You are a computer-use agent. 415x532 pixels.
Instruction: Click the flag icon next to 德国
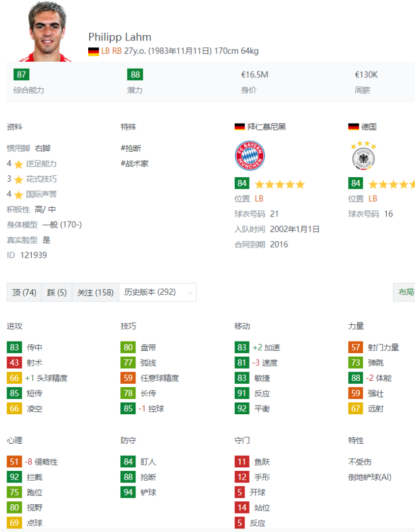353,127
